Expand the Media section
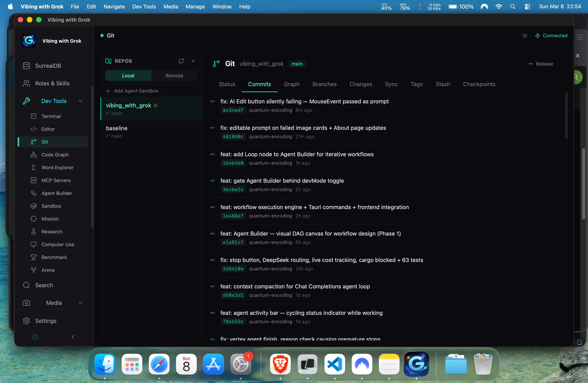 80,303
